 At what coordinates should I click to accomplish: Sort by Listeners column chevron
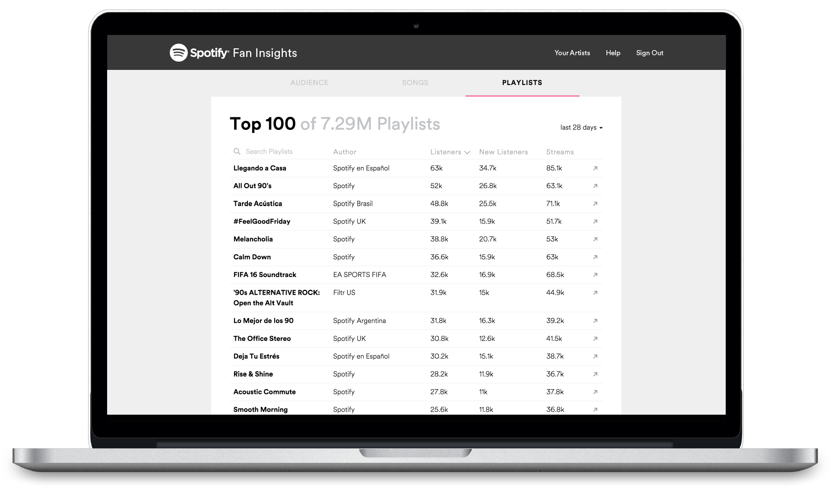(x=467, y=152)
